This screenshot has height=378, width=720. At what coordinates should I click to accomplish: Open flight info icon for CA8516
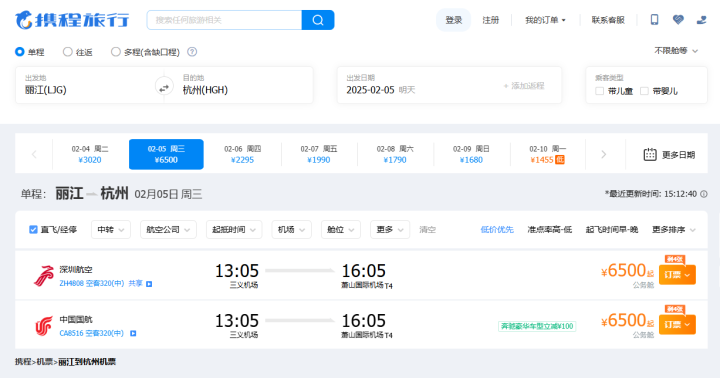click(x=133, y=333)
